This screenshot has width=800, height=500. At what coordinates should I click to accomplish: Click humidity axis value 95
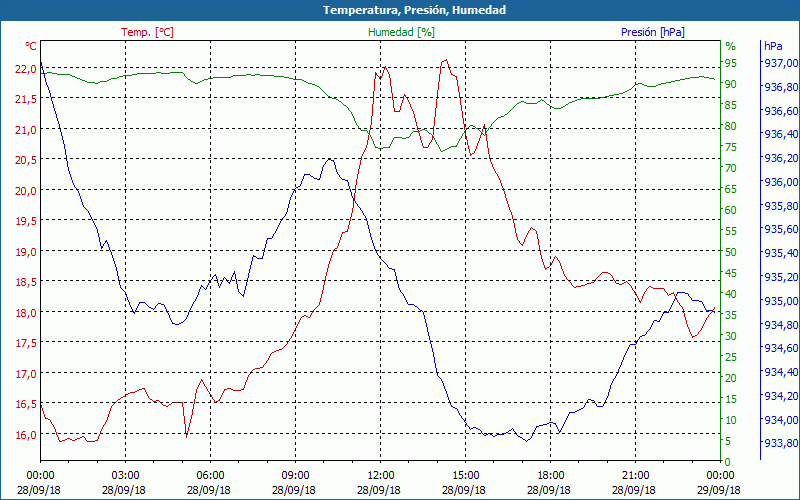pyautogui.click(x=731, y=63)
